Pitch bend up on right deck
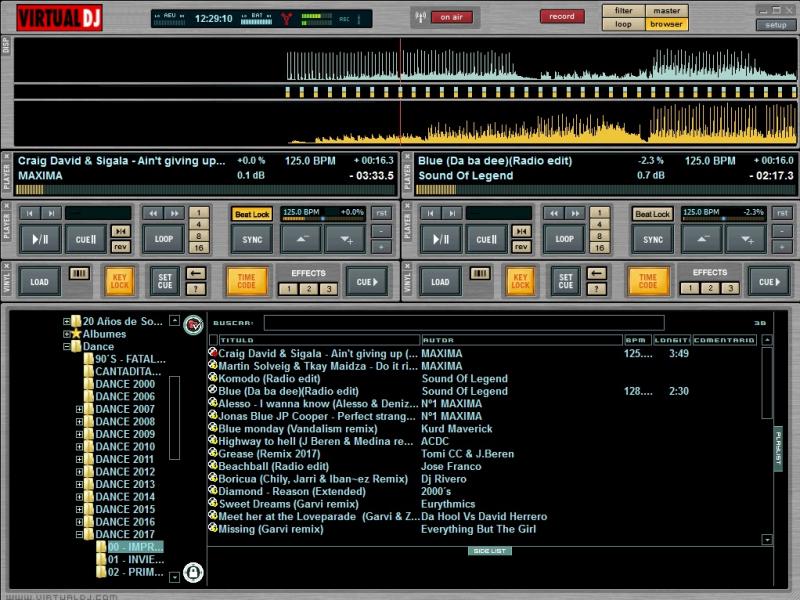 tap(746, 239)
